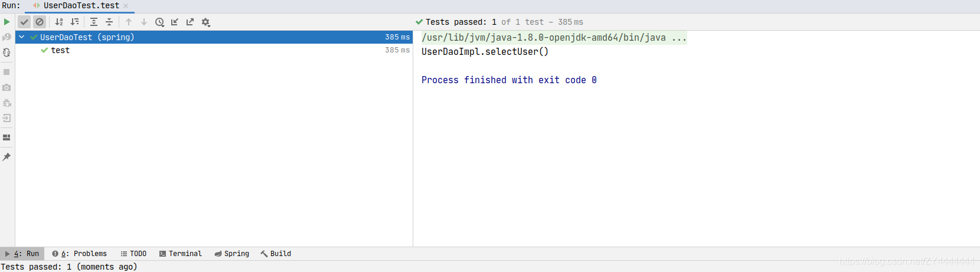Open test runner settings gear
Viewport: 980px width, 272px height.
[x=205, y=22]
